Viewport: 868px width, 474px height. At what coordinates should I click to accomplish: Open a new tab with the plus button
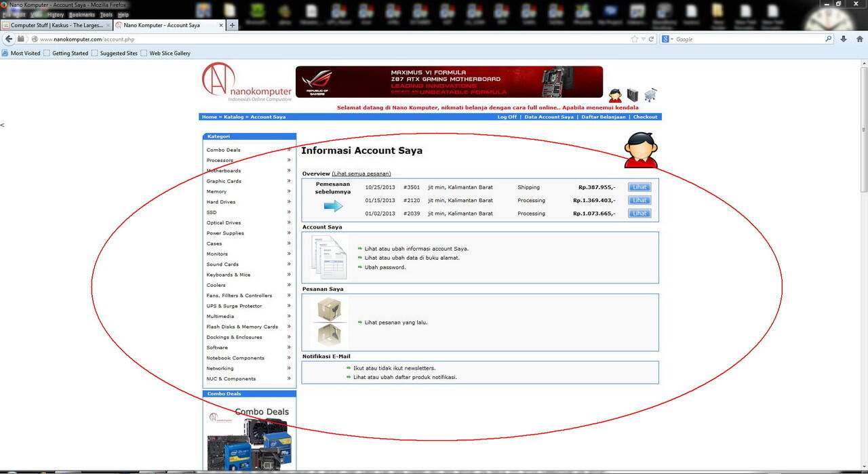[x=233, y=25]
